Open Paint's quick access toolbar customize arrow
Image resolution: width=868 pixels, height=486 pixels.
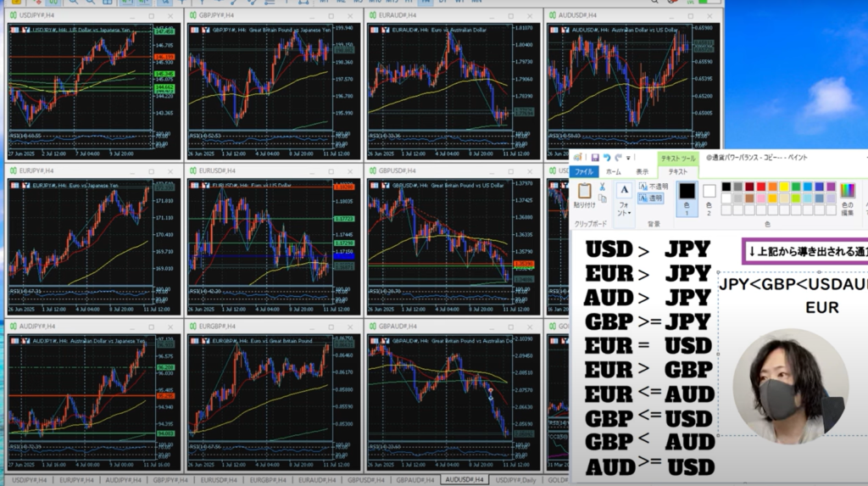point(628,158)
